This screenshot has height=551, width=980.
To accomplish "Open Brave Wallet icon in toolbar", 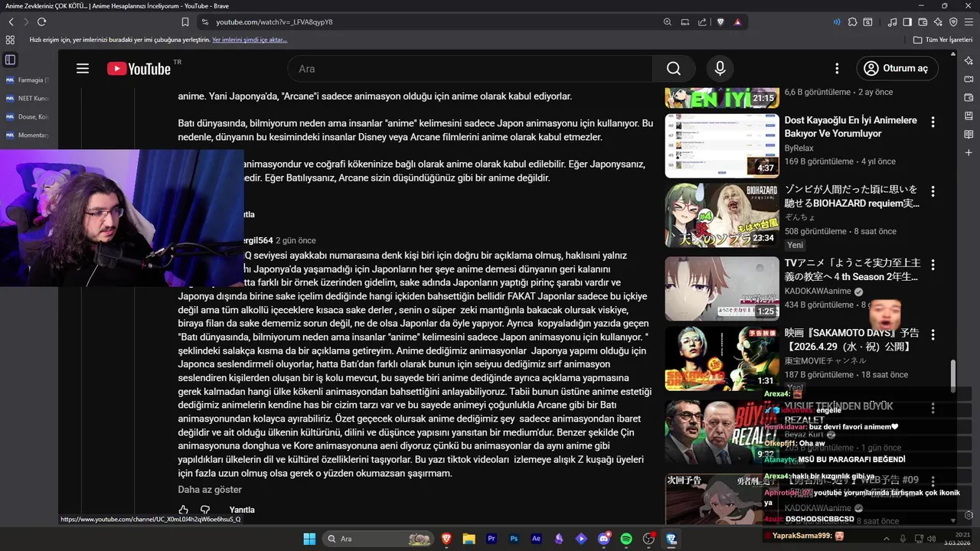I will [x=923, y=22].
